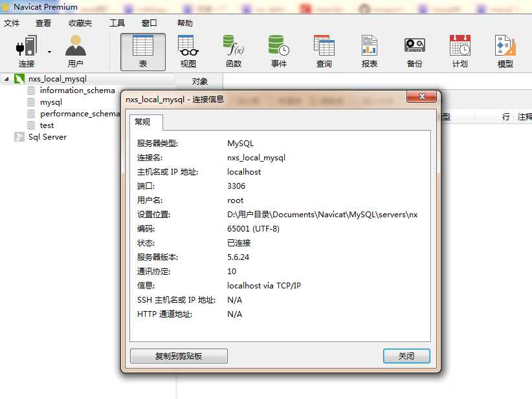Click the Sql Server connection icon
The image size is (532, 399).
pos(19,137)
